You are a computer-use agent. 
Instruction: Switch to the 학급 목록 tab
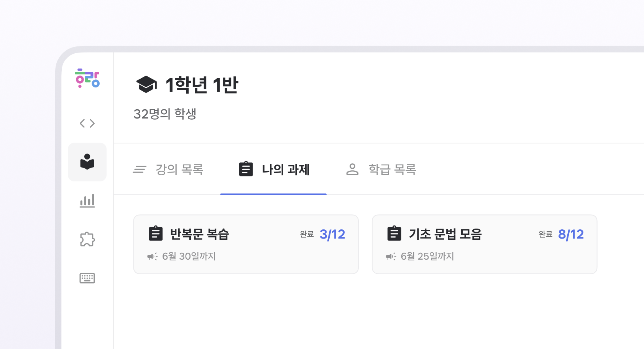pyautogui.click(x=381, y=169)
